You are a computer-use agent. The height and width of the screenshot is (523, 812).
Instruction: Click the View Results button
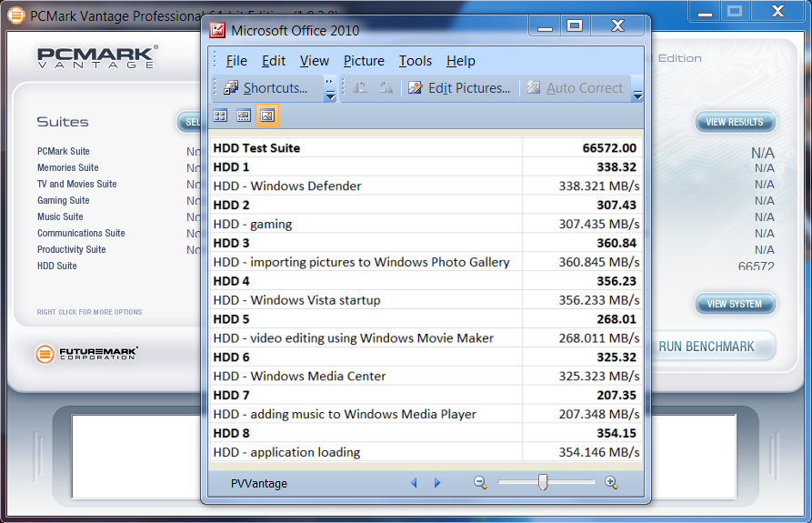(x=735, y=122)
